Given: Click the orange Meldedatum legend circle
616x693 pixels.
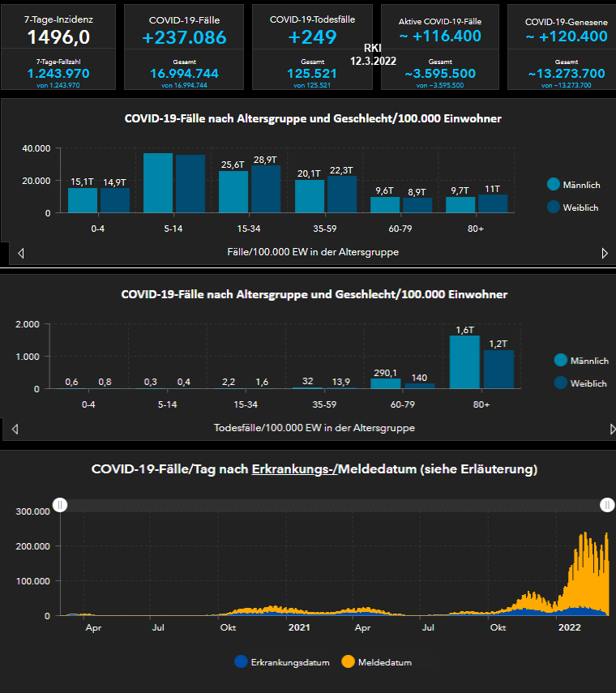Looking at the screenshot, I should [347, 661].
